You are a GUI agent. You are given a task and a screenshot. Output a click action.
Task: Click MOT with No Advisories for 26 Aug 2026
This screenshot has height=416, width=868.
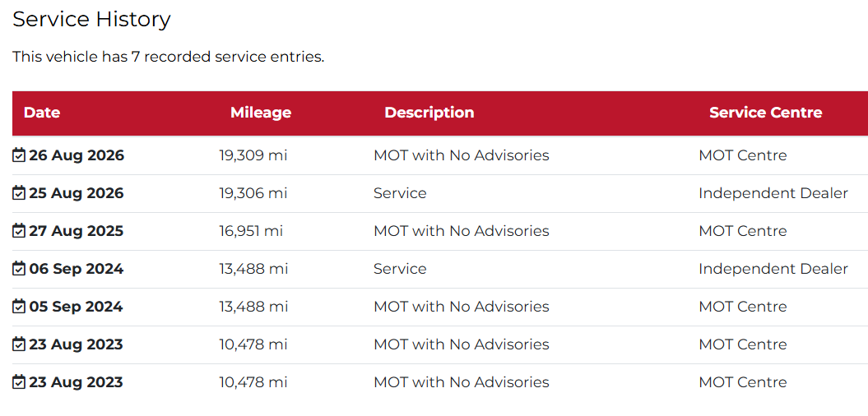pyautogui.click(x=462, y=155)
